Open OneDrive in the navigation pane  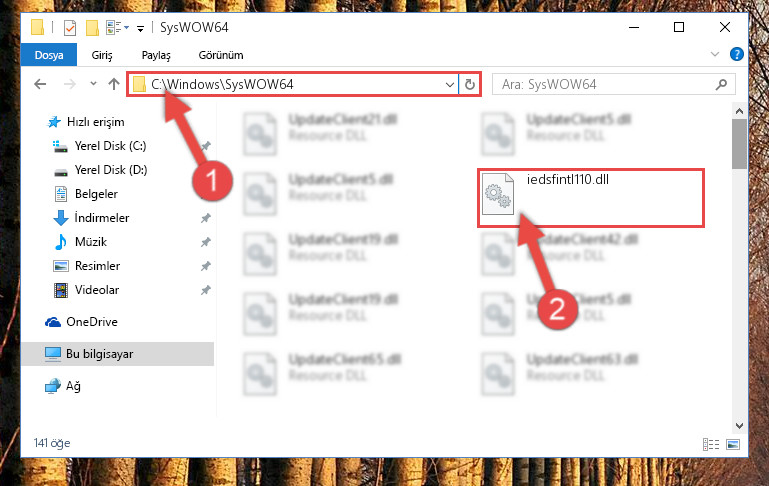click(92, 322)
